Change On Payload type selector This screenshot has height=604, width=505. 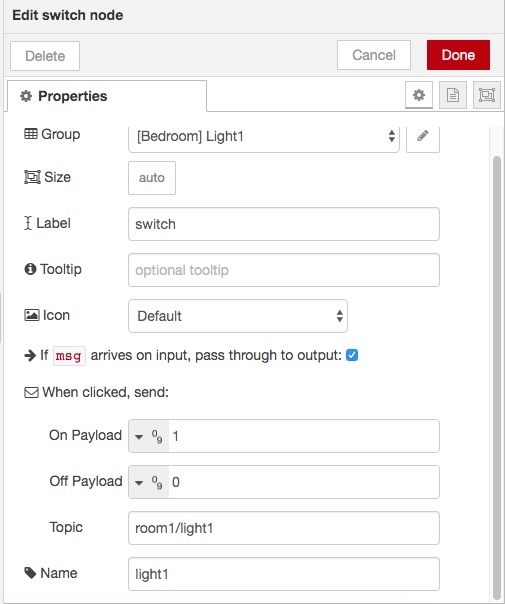[x=148, y=436]
